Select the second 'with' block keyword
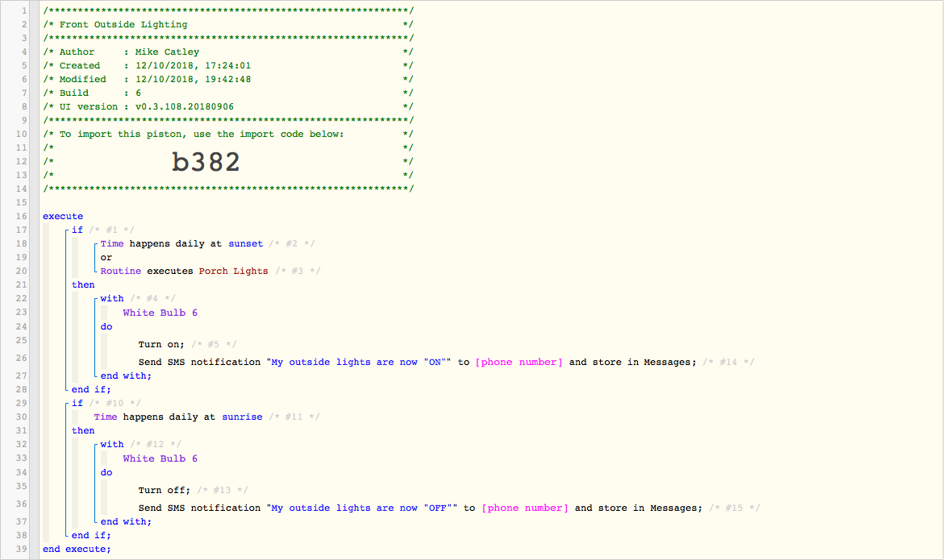Screen dimensions: 950x560 (112, 444)
